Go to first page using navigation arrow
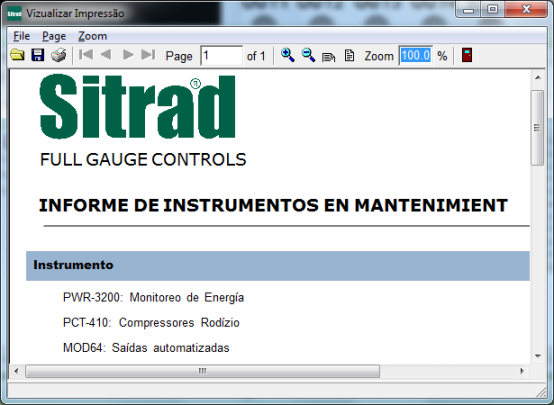 [86, 55]
